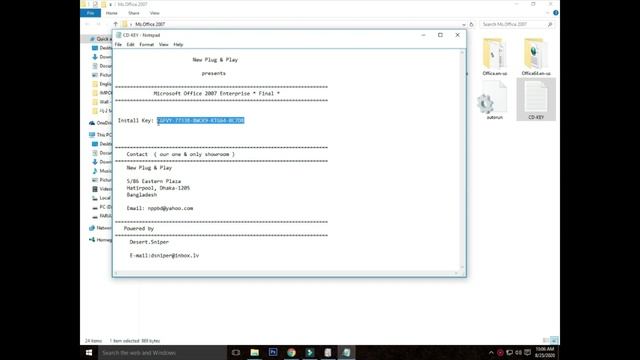Open OneDrive in navigation pane
Viewport: 640px width, 360px height.
[x=100, y=123]
